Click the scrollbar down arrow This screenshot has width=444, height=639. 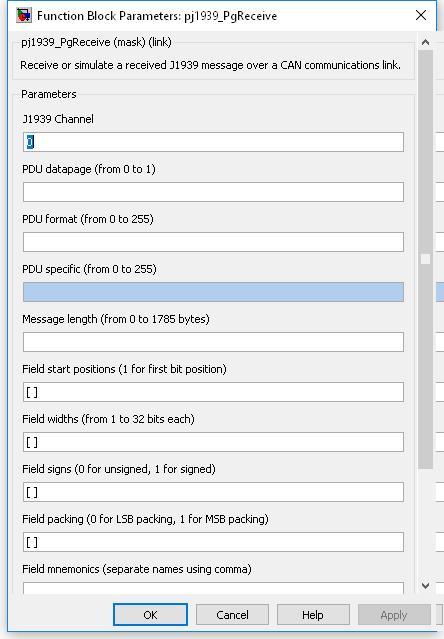coord(425,586)
